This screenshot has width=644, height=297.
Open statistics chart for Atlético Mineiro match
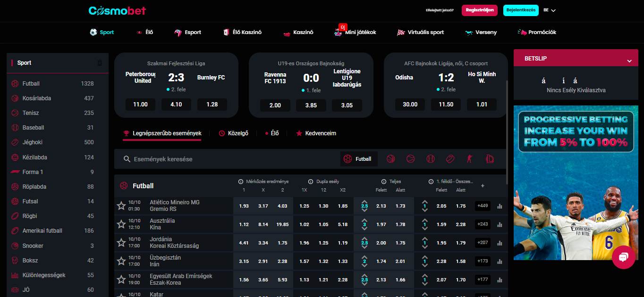coord(500,206)
